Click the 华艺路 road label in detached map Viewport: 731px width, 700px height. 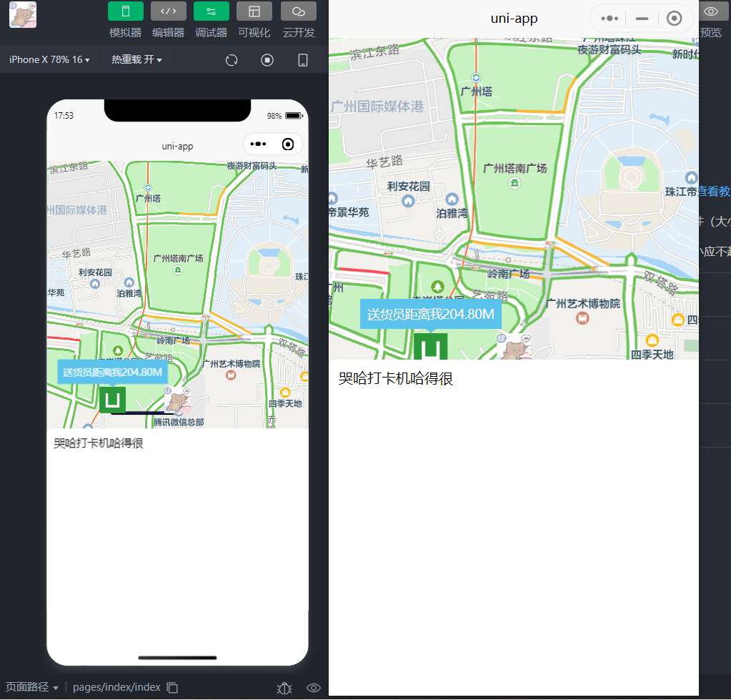tap(384, 162)
